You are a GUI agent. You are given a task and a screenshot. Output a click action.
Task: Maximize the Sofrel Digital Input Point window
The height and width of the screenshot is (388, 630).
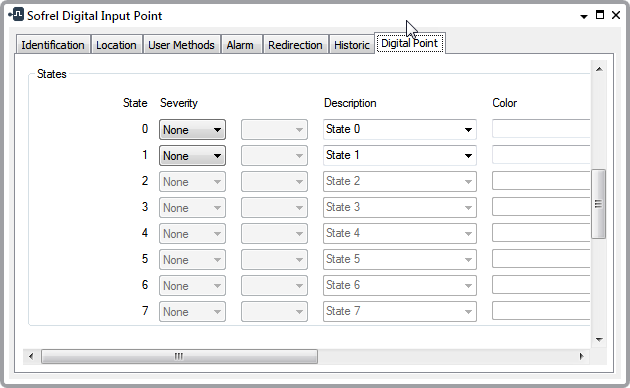point(600,15)
